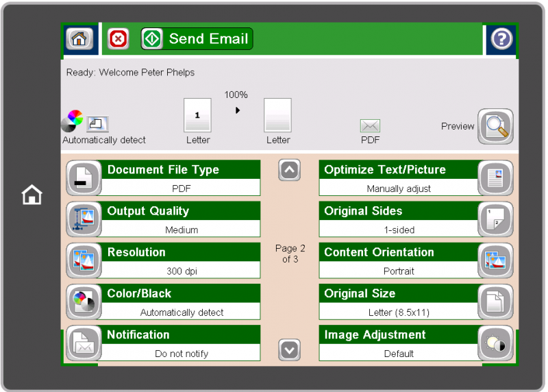The image size is (548, 392).
Task: Tap the Document File Type icon
Action: coord(84,178)
